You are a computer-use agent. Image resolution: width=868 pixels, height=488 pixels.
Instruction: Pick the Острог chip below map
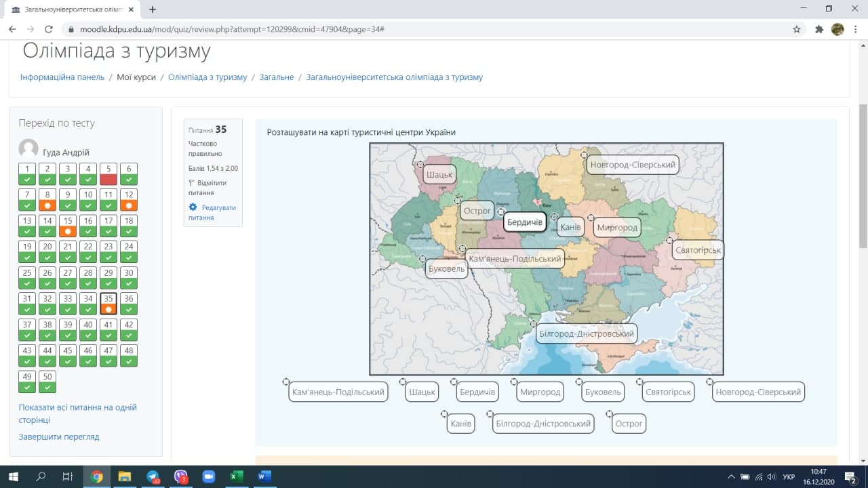629,424
